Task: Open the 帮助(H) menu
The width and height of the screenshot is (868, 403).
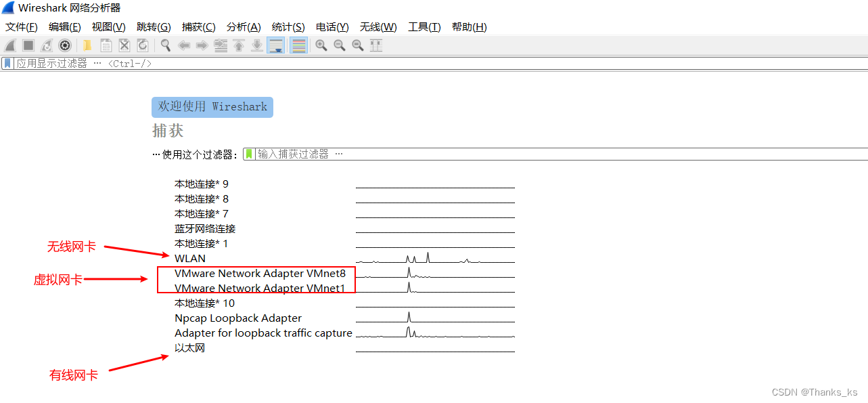Action: point(470,27)
